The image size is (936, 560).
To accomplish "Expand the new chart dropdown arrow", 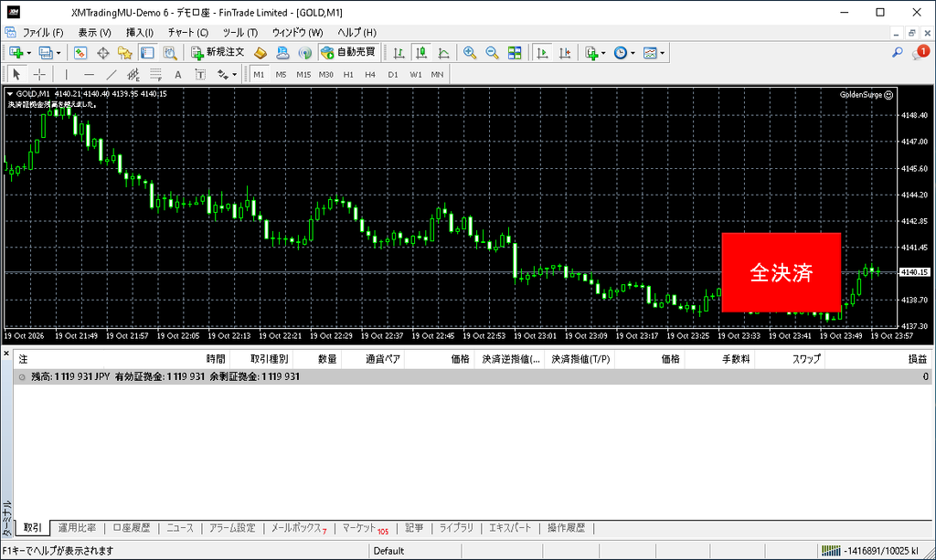I will click(x=28, y=53).
